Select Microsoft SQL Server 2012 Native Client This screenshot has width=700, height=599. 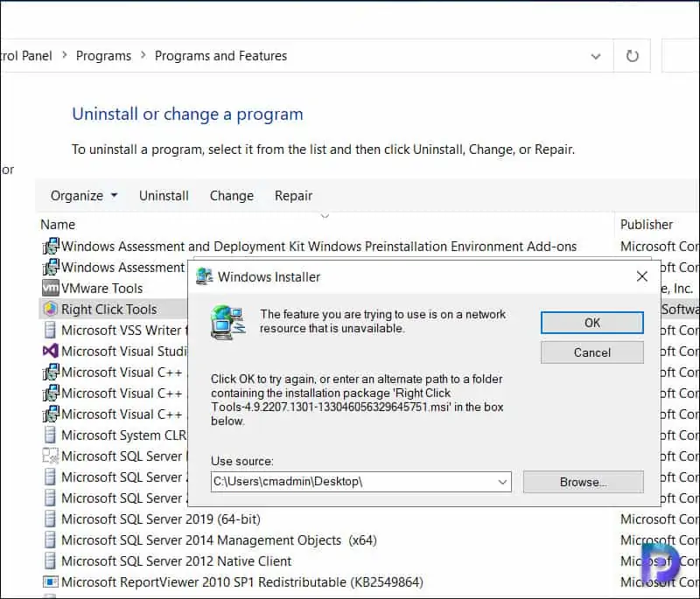(x=177, y=561)
